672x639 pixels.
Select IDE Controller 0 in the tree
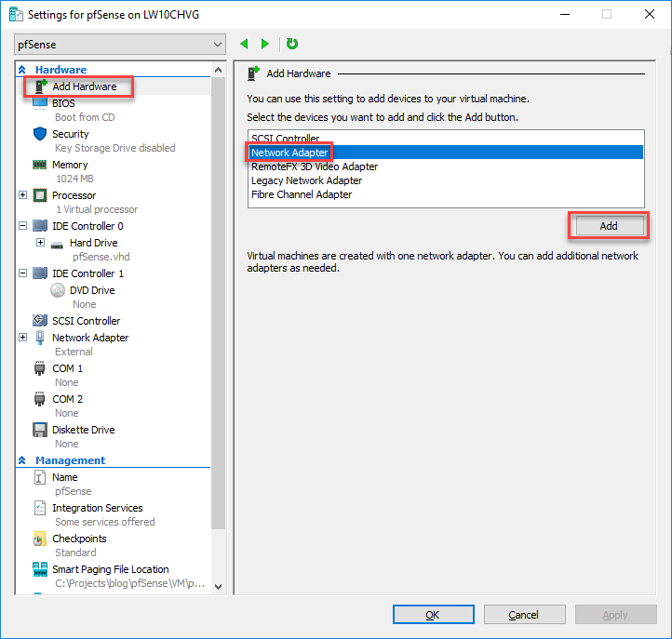[87, 226]
